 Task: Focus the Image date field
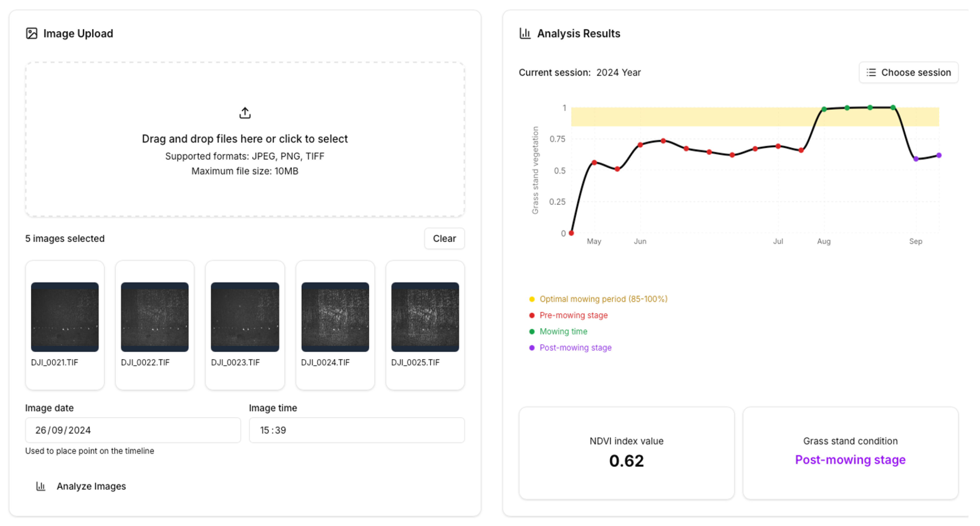[x=133, y=430]
